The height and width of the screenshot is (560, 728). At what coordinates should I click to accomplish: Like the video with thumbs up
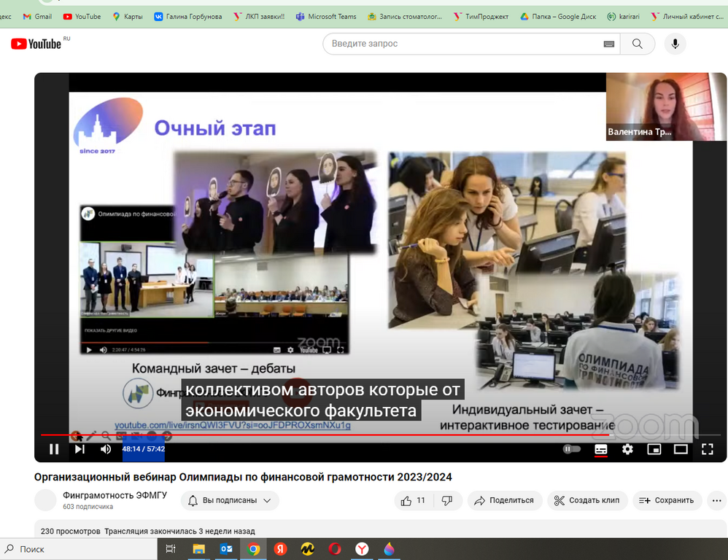pos(414,501)
